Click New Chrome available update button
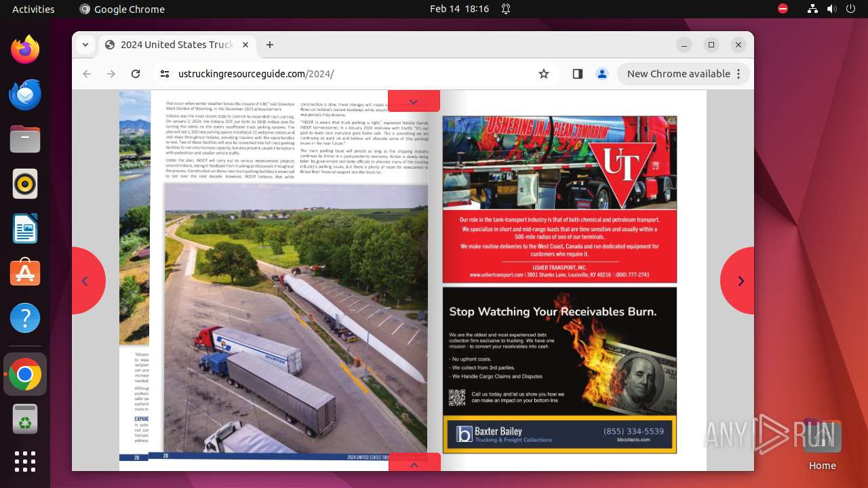Viewport: 868px width, 488px height. pos(683,74)
